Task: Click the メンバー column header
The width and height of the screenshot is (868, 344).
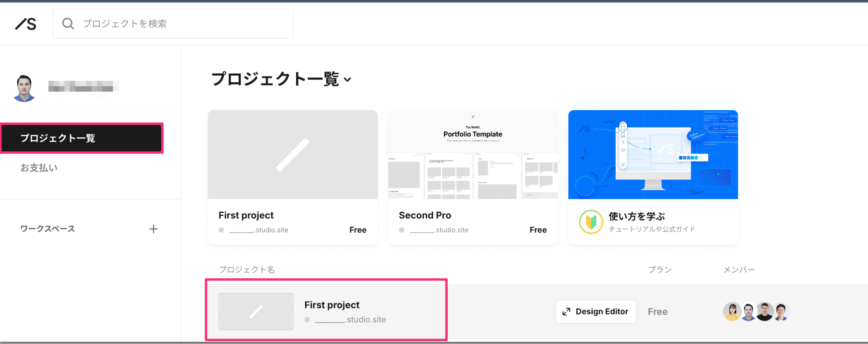Action: [x=739, y=270]
